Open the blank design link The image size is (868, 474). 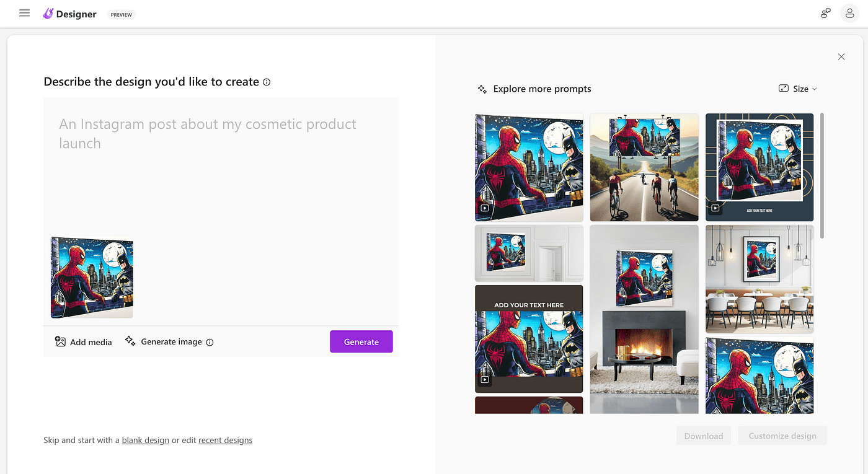[146, 440]
